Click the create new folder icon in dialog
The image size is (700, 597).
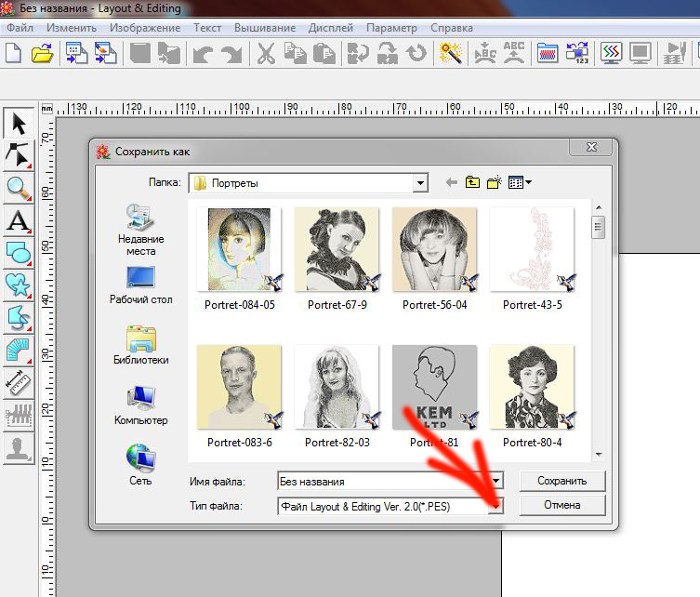tap(495, 182)
